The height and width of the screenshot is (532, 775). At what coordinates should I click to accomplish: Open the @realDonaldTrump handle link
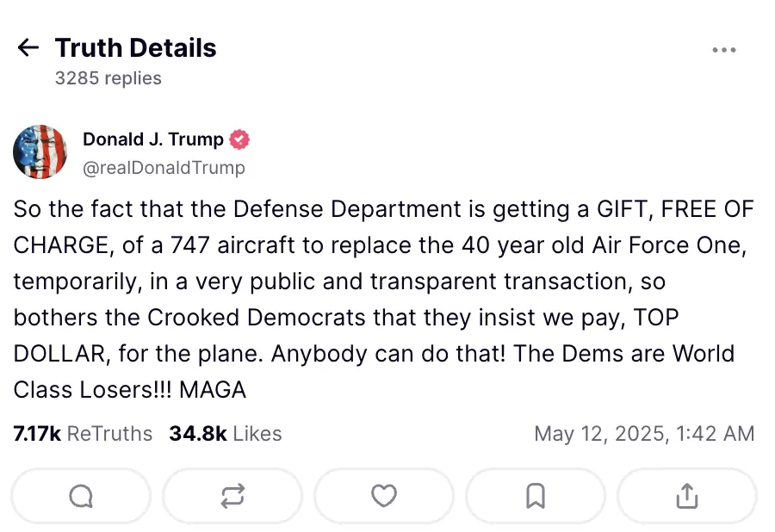coord(164,168)
